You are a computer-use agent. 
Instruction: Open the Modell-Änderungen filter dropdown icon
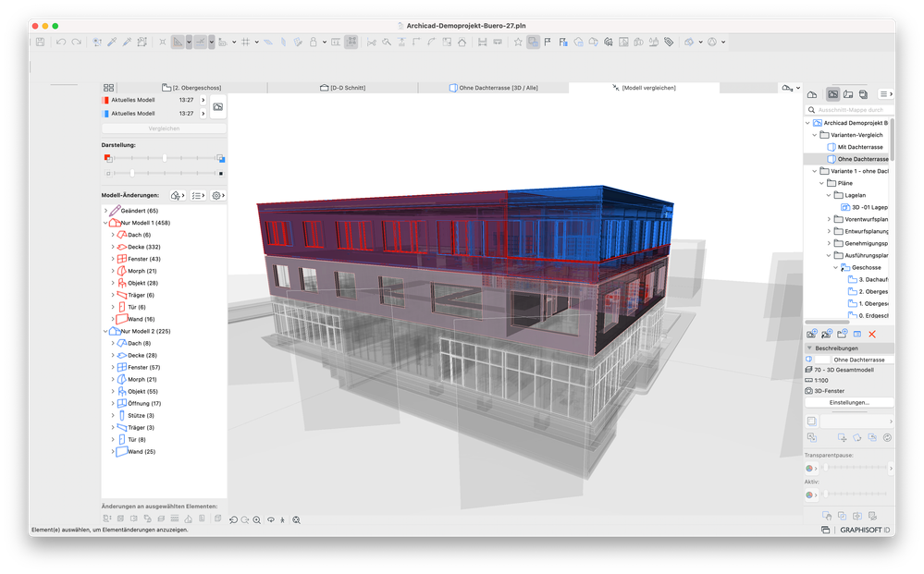pos(178,195)
